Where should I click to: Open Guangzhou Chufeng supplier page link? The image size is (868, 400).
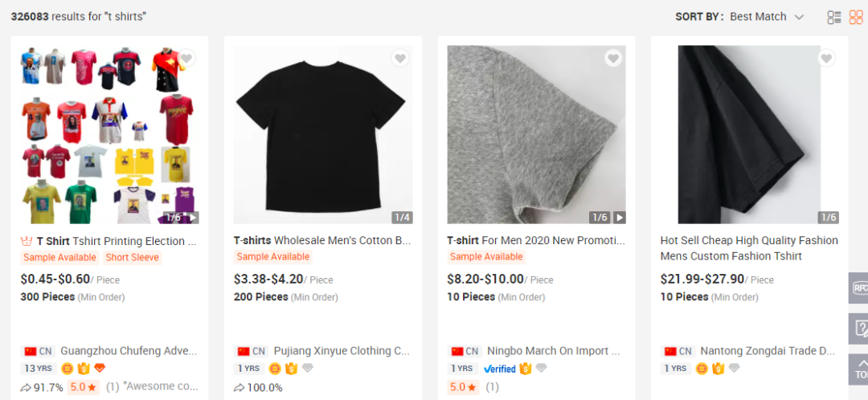(x=129, y=351)
